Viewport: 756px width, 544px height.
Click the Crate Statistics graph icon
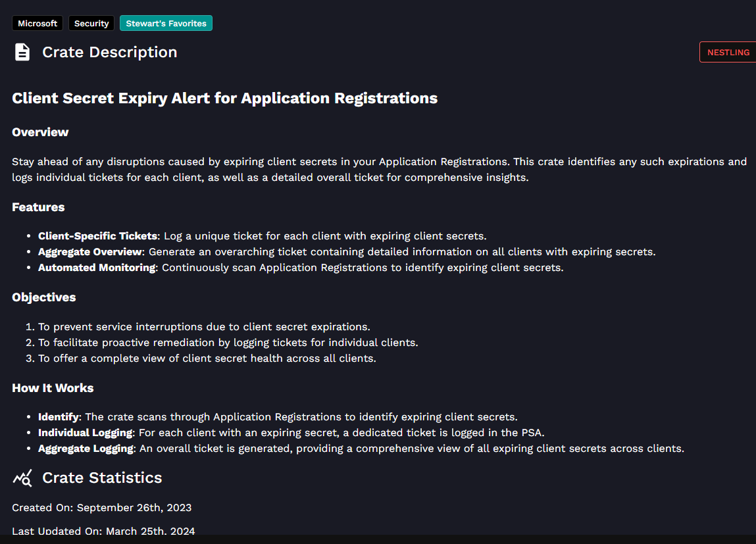22,478
